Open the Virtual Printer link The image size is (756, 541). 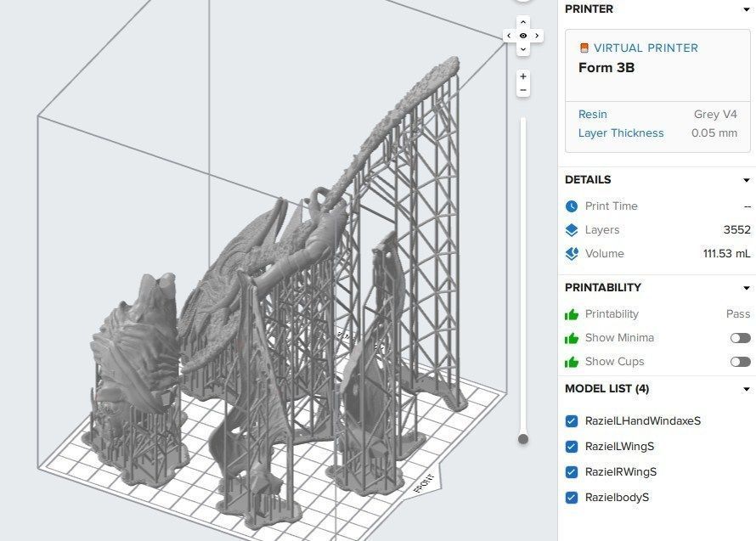[646, 48]
